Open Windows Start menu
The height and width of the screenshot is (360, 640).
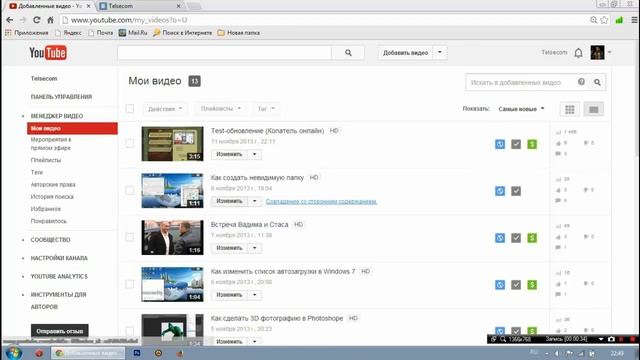click(x=13, y=353)
